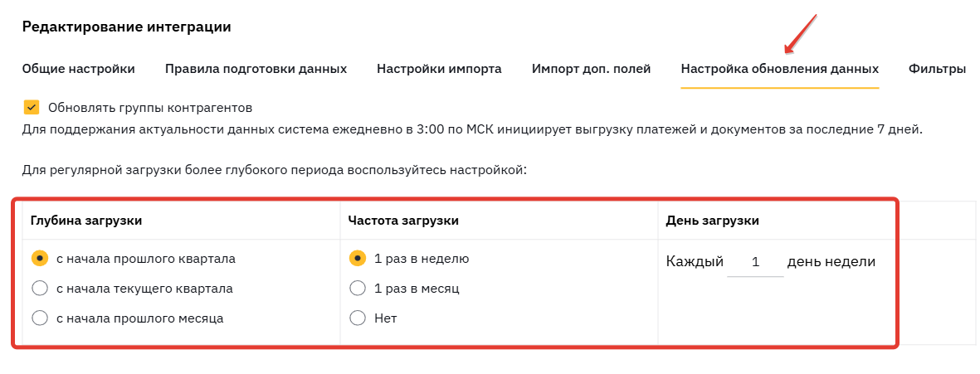Click the paragraph mentioning 3:00 по МСК
The height and width of the screenshot is (374, 980).
click(472, 130)
